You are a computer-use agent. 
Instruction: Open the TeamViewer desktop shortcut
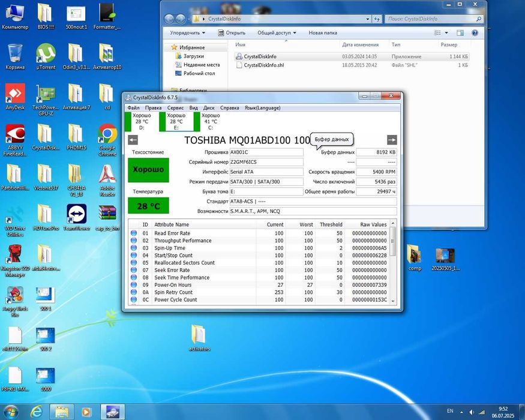77,218
